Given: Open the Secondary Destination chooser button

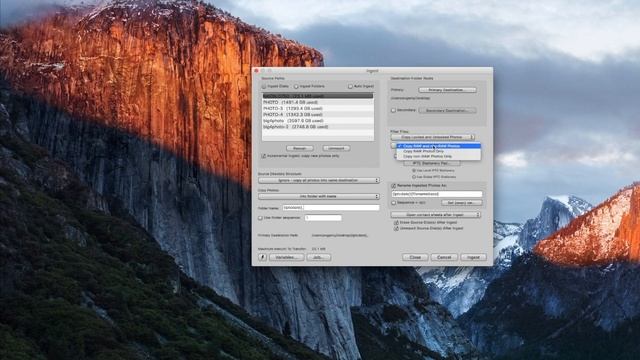Looking at the screenshot, I should click(x=447, y=110).
